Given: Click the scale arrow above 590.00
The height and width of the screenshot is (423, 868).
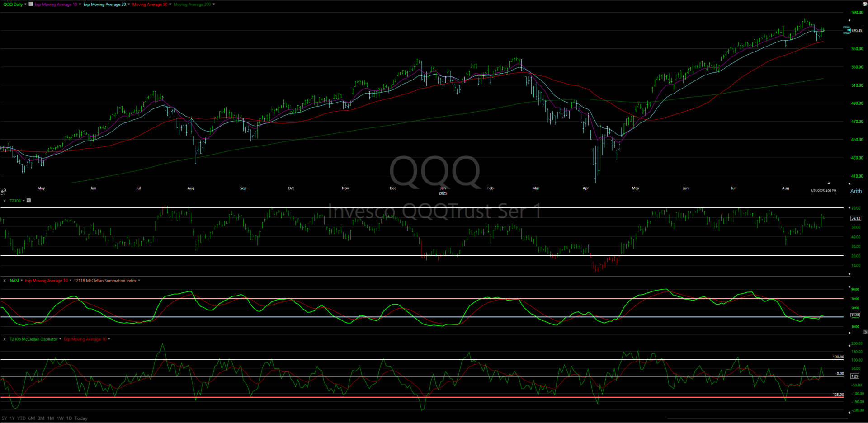Looking at the screenshot, I should click(x=849, y=20).
